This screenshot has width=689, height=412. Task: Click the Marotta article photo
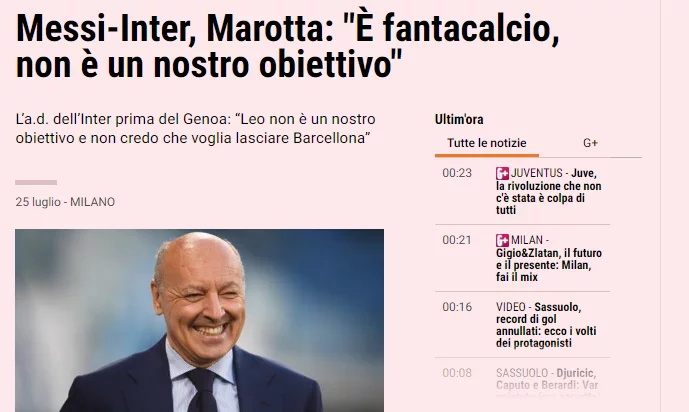(199, 320)
